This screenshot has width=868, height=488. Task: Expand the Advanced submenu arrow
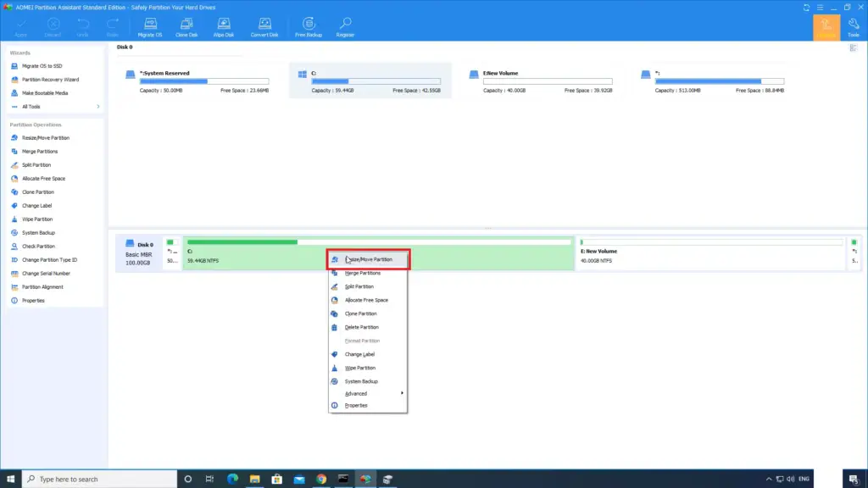click(402, 393)
